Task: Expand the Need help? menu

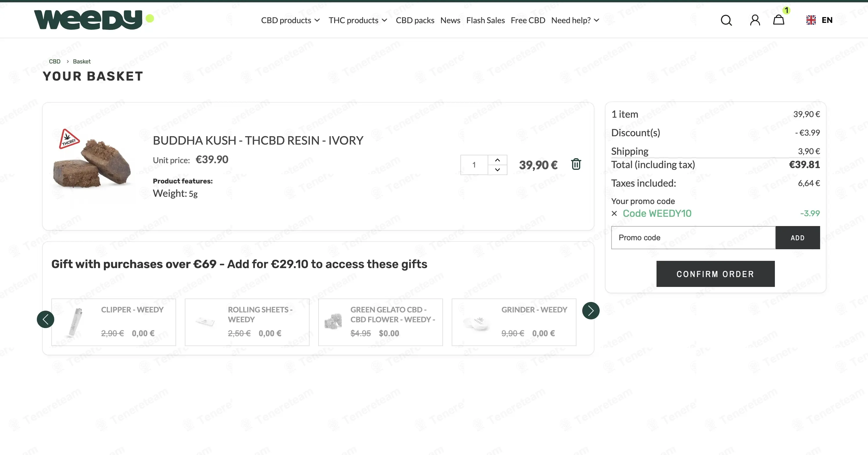Action: [x=575, y=20]
